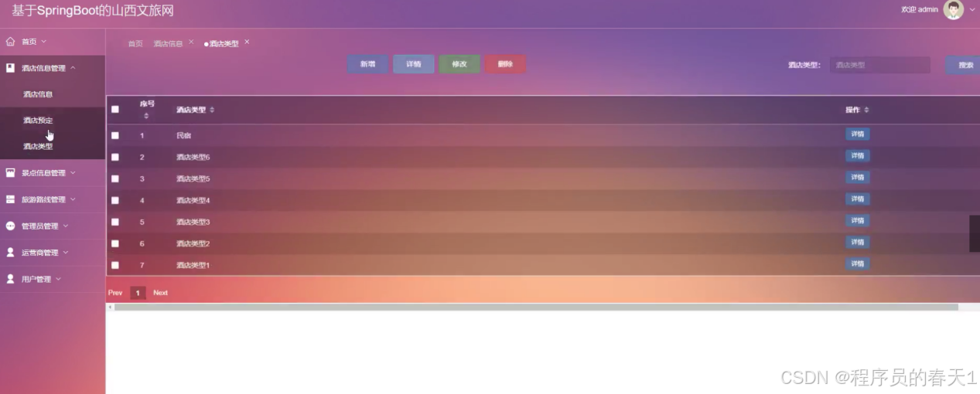Viewport: 980px width, 394px height.
Task: Expand the 运营商管理 chevron
Action: tap(65, 253)
